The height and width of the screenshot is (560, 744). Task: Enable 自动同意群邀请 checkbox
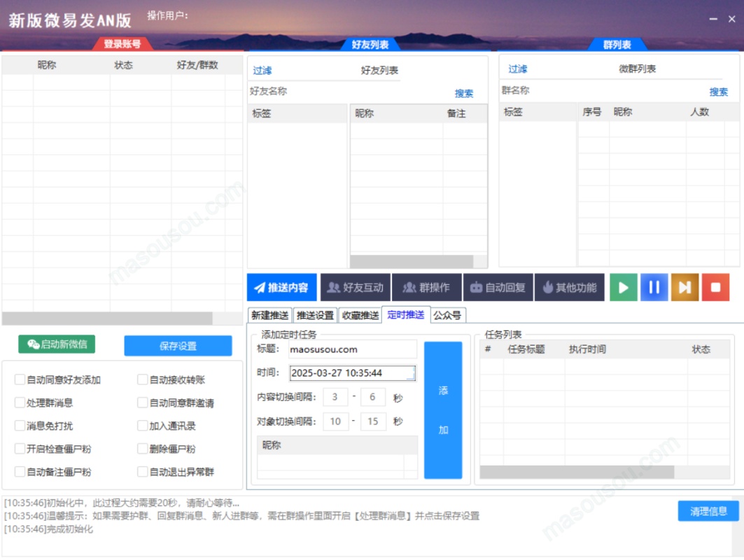pos(142,403)
